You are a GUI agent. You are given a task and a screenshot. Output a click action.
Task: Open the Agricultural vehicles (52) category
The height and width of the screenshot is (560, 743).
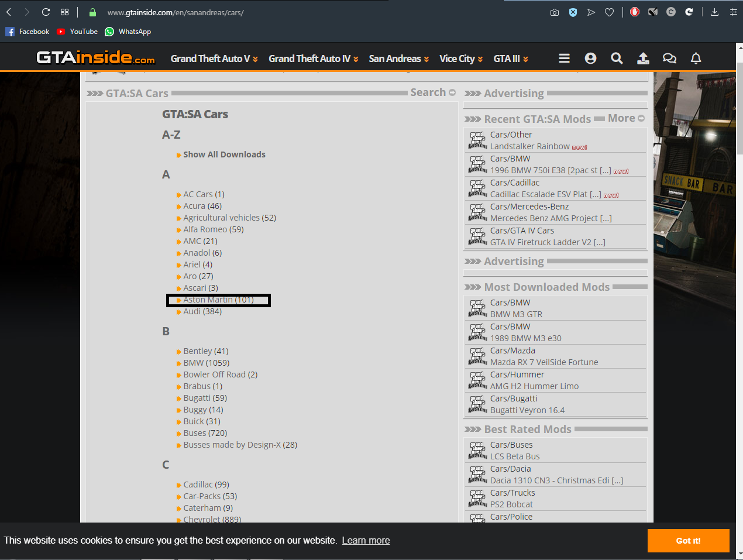[x=229, y=218]
